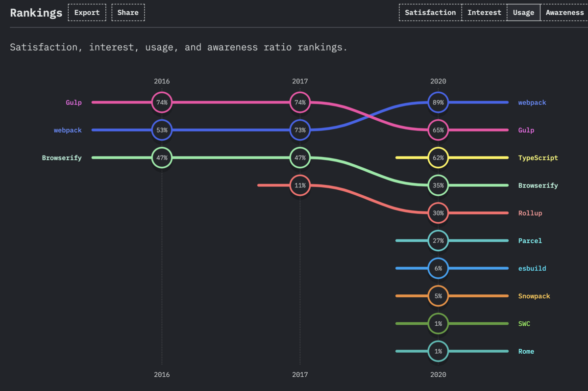The height and width of the screenshot is (391, 588).
Task: Click Rollup's 11% node for 2017
Action: click(x=300, y=185)
